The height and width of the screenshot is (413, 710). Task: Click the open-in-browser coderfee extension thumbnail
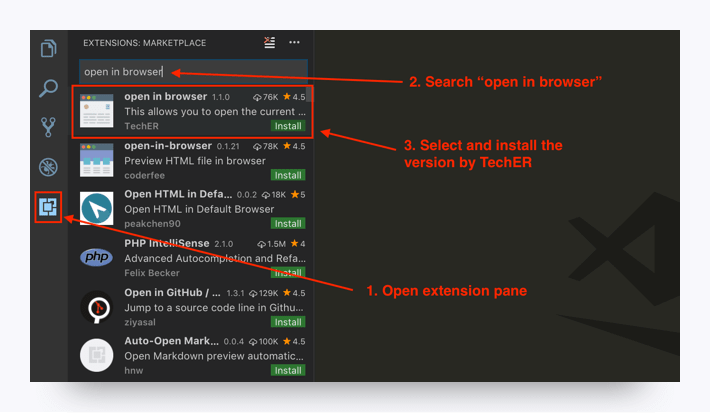96,160
